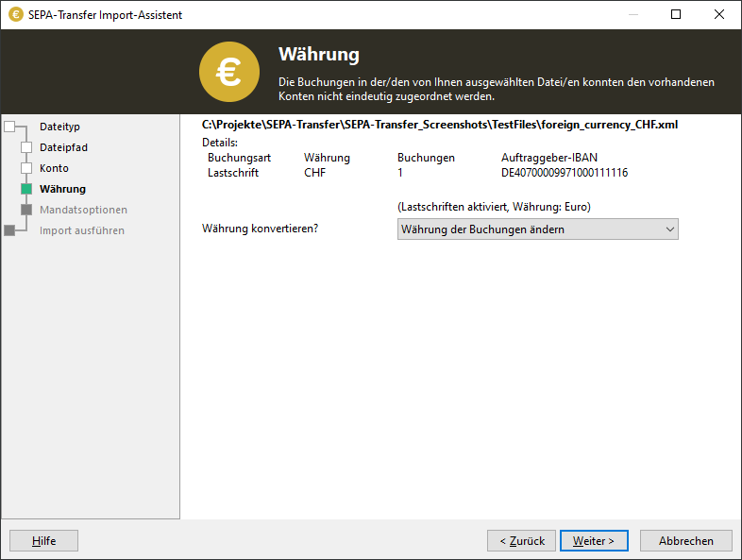This screenshot has height=560, width=742.
Task: Click the green square marker beside Währung
Action: point(26,189)
